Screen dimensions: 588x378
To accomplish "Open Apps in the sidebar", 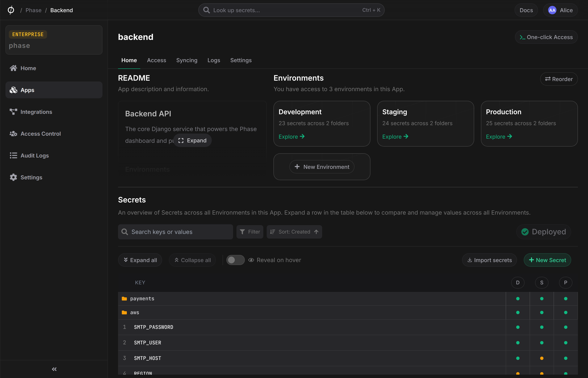I will (54, 90).
